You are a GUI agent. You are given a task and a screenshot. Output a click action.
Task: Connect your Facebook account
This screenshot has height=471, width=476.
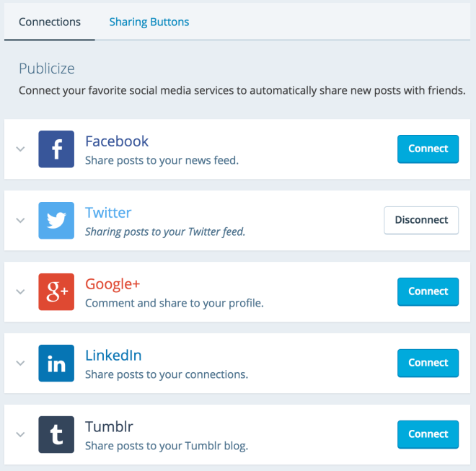(428, 149)
